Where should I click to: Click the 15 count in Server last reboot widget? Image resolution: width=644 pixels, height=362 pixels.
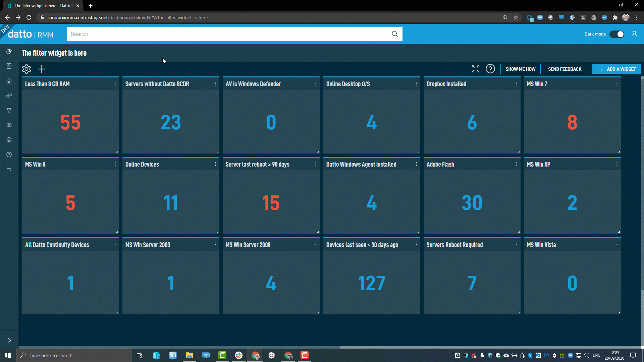[x=271, y=203]
